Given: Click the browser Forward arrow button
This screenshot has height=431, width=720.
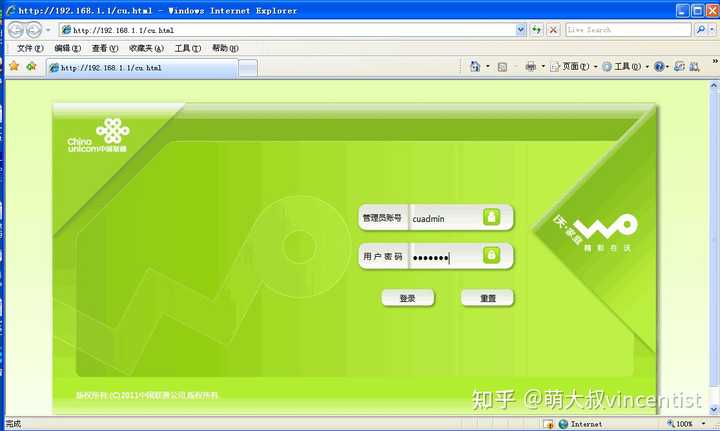Looking at the screenshot, I should tap(34, 30).
